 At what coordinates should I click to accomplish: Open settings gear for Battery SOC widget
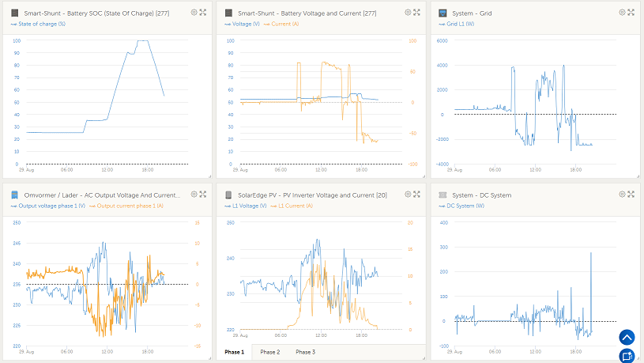(194, 13)
